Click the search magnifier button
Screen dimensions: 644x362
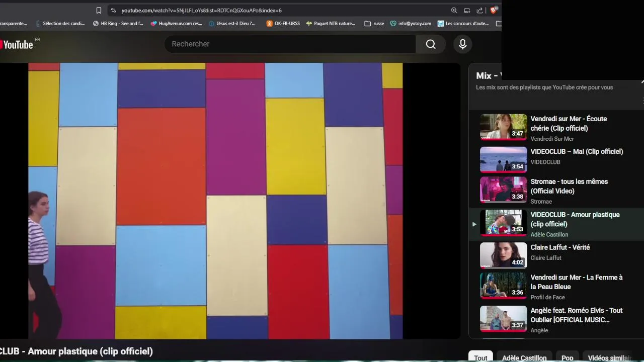431,44
